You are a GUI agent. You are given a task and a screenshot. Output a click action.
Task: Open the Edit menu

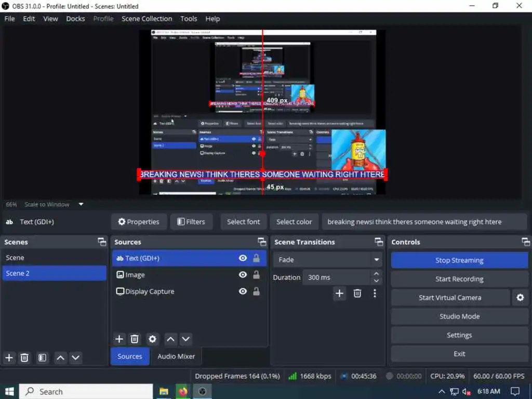[29, 19]
